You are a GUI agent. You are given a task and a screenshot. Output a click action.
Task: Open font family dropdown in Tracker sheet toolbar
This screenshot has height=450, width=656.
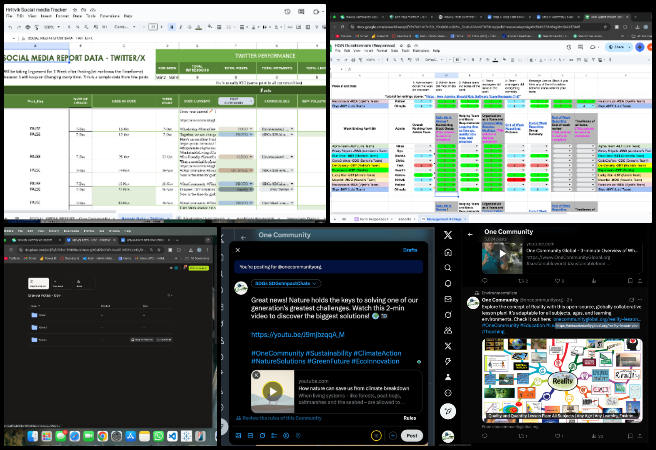click(x=125, y=27)
